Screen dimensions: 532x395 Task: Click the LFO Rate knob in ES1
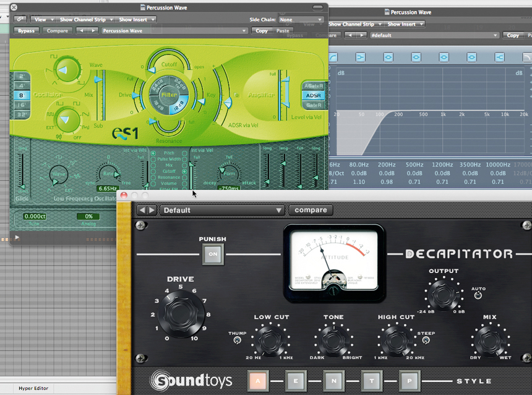(108, 173)
